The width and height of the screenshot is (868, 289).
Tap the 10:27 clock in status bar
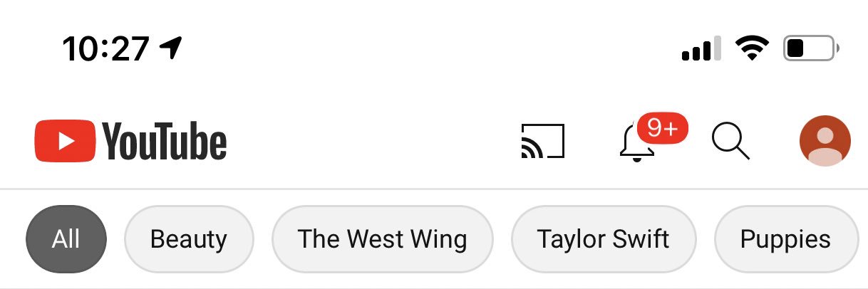click(x=105, y=48)
